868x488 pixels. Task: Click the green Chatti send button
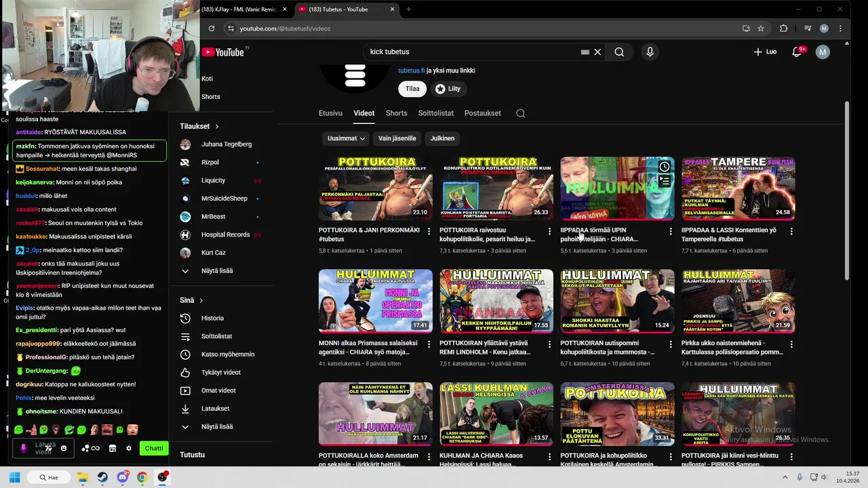(x=154, y=449)
